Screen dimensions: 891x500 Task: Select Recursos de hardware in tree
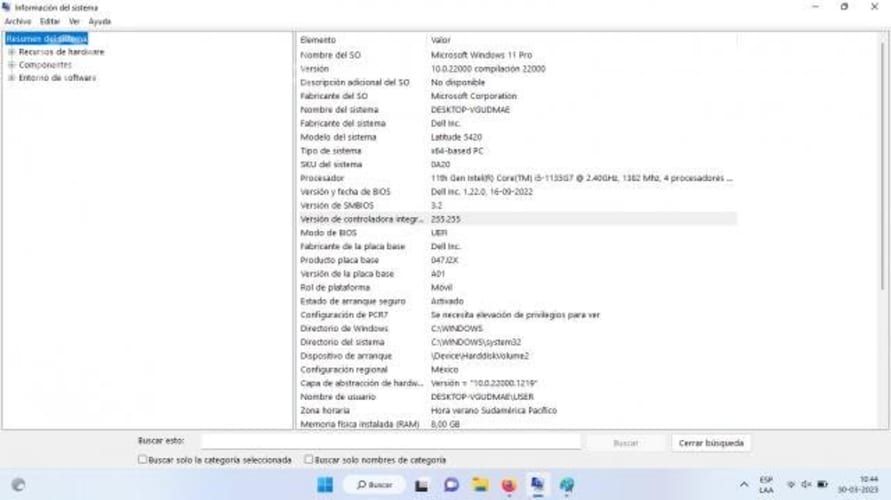(61, 52)
